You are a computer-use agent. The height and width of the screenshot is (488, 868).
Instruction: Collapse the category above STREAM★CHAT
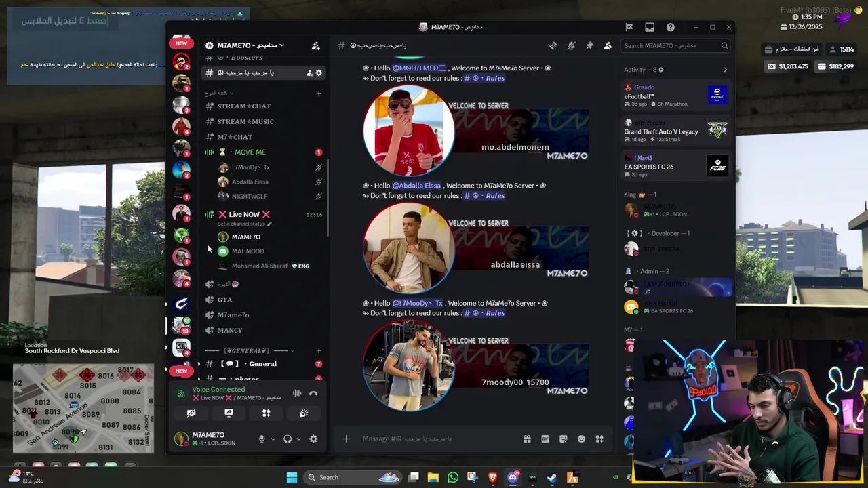[x=220, y=93]
